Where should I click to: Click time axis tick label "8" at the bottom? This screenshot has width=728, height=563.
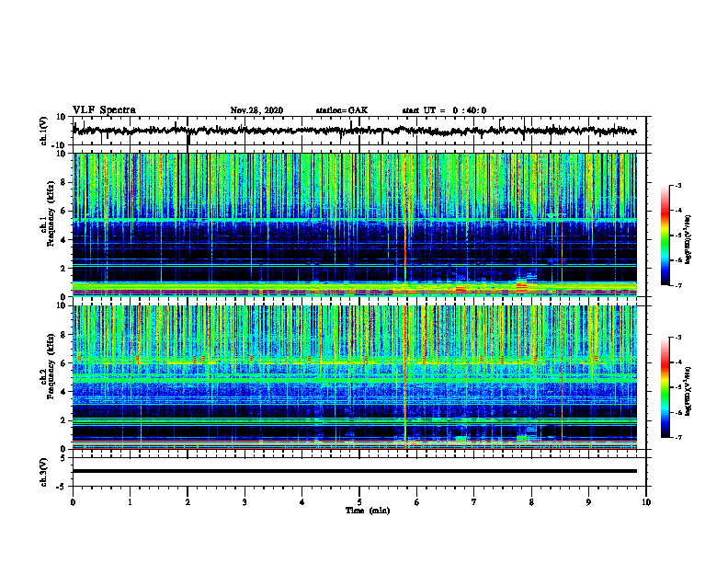pos(531,502)
